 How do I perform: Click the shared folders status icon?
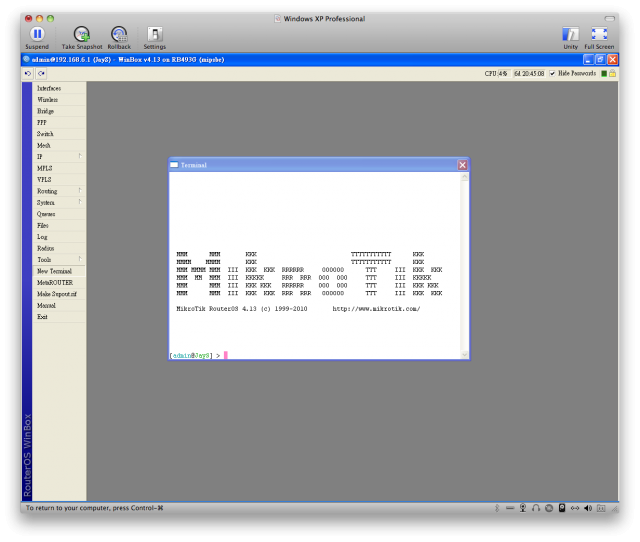[601, 508]
